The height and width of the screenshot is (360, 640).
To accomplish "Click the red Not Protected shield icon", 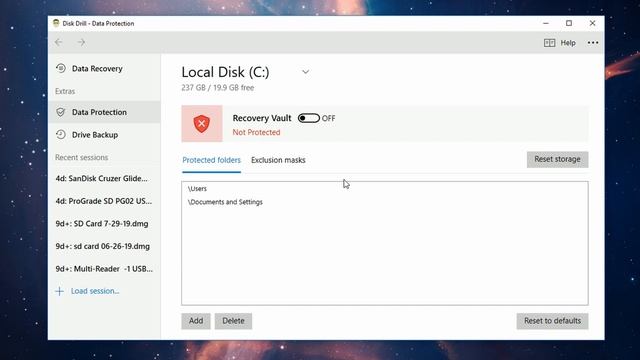I will tap(202, 124).
